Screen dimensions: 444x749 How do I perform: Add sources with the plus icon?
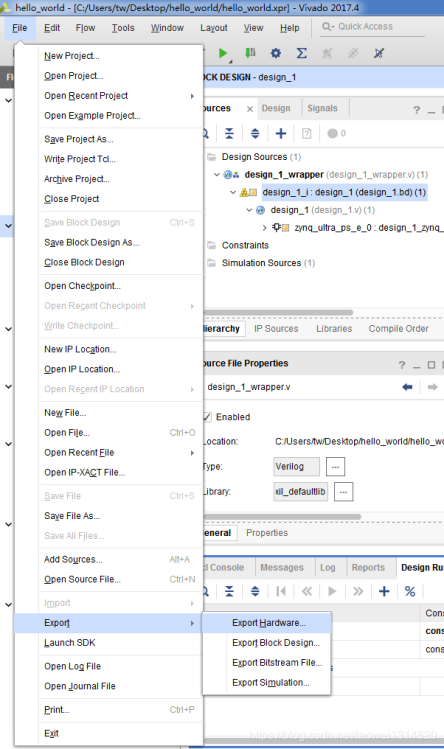(281, 133)
